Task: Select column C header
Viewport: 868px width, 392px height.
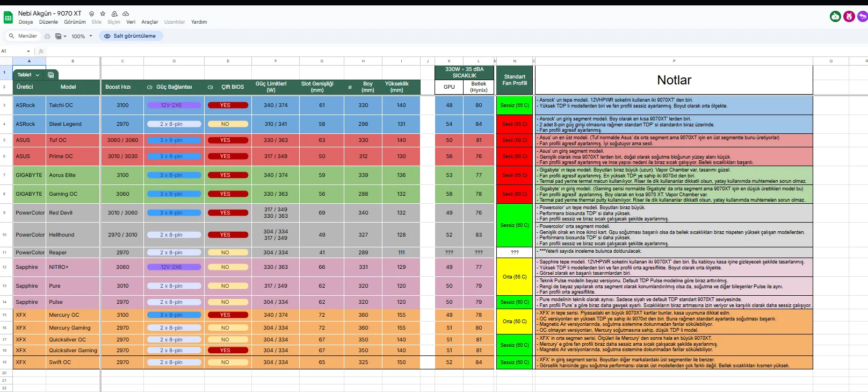Action: pyautogui.click(x=122, y=61)
